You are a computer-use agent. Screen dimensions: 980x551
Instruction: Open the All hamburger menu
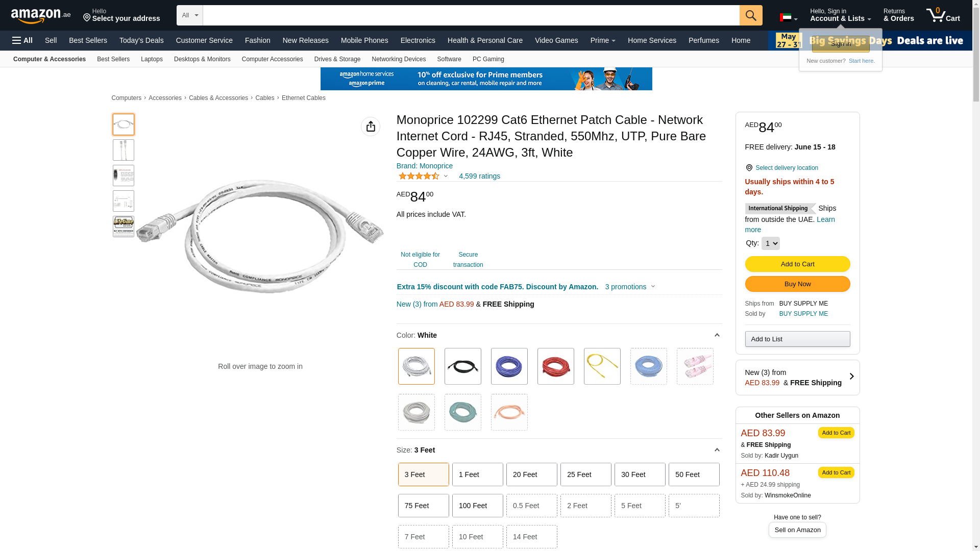coord(22,40)
